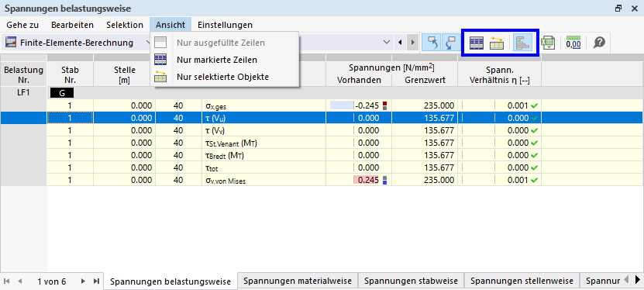This screenshot has width=644, height=290.
Task: Restore the Spannungen belastungsweise panel window
Action: [618, 9]
